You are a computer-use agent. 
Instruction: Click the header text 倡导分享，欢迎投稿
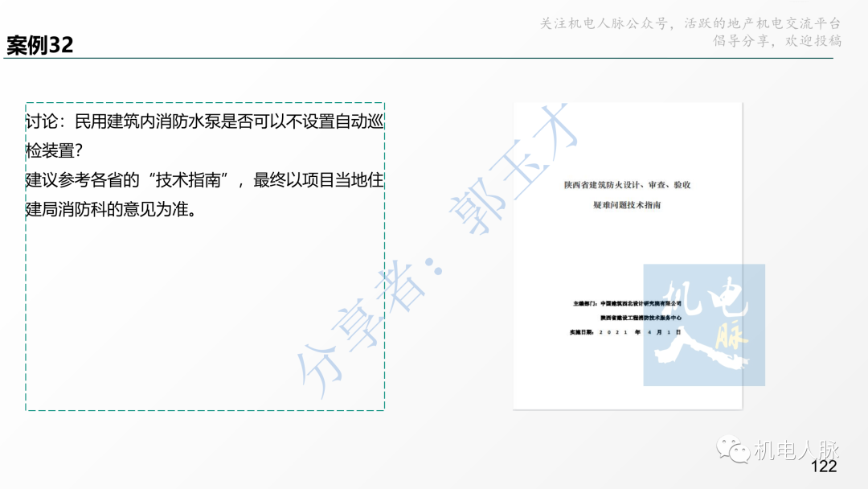pyautogui.click(x=777, y=40)
